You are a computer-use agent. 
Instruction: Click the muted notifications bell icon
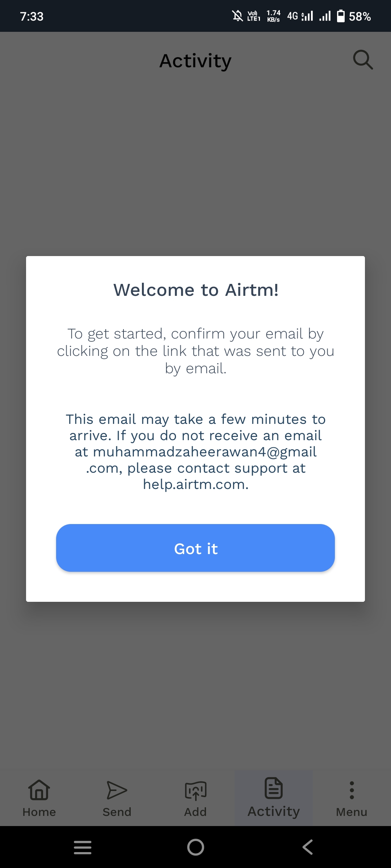(x=237, y=16)
